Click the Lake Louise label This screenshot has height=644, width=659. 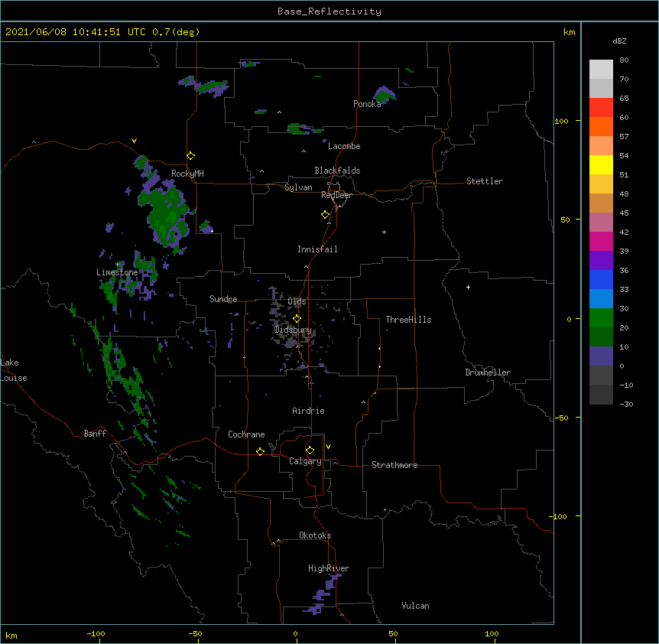tap(13, 370)
